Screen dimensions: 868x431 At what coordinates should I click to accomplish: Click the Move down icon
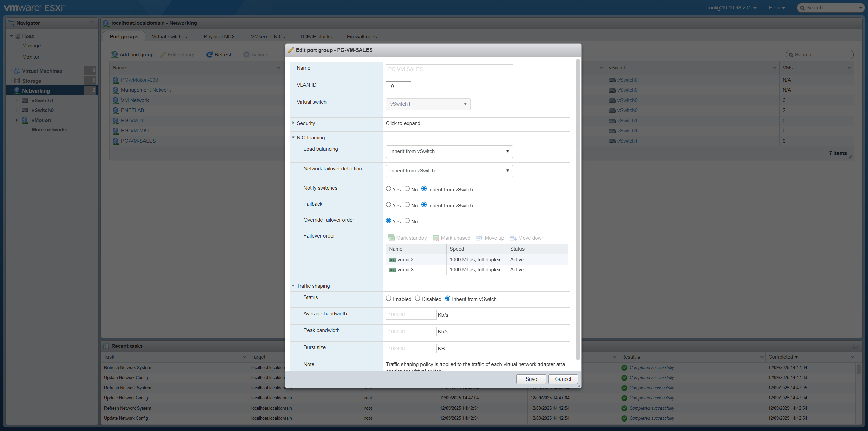[x=513, y=238]
